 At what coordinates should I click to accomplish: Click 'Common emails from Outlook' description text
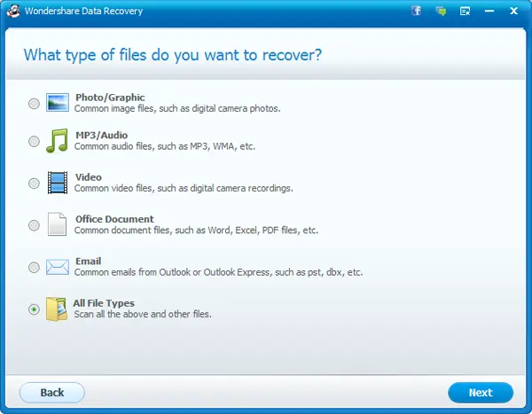pyautogui.click(x=218, y=272)
